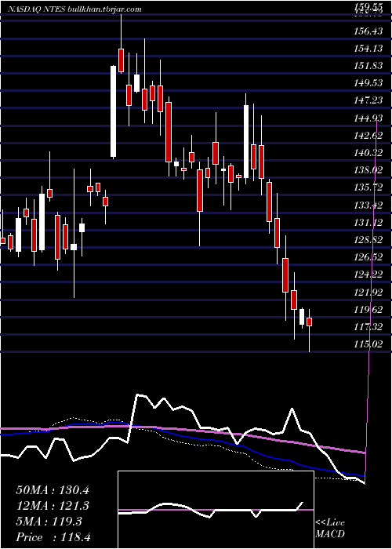The image size is (392, 549).
Task: Click the 117.32 price axis label
Action: click(368, 327)
